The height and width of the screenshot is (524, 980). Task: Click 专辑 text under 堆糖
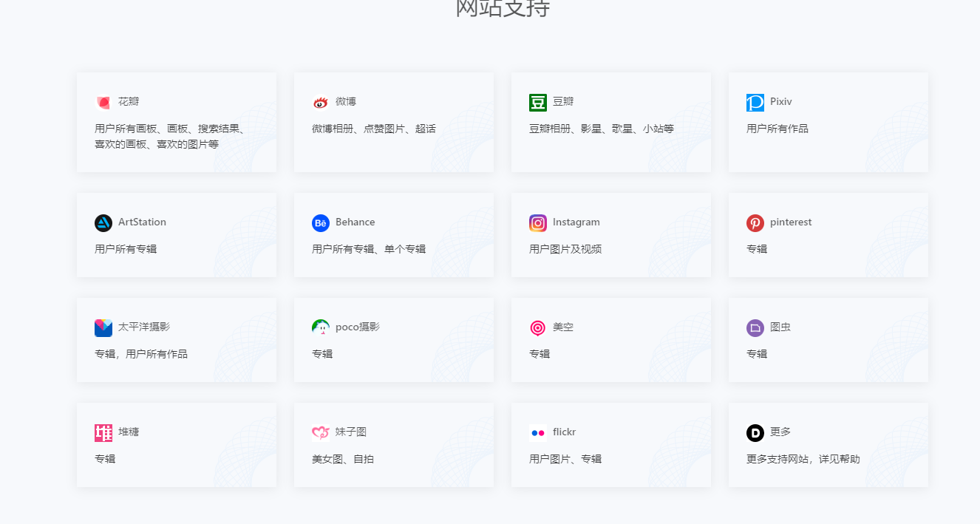click(x=105, y=459)
